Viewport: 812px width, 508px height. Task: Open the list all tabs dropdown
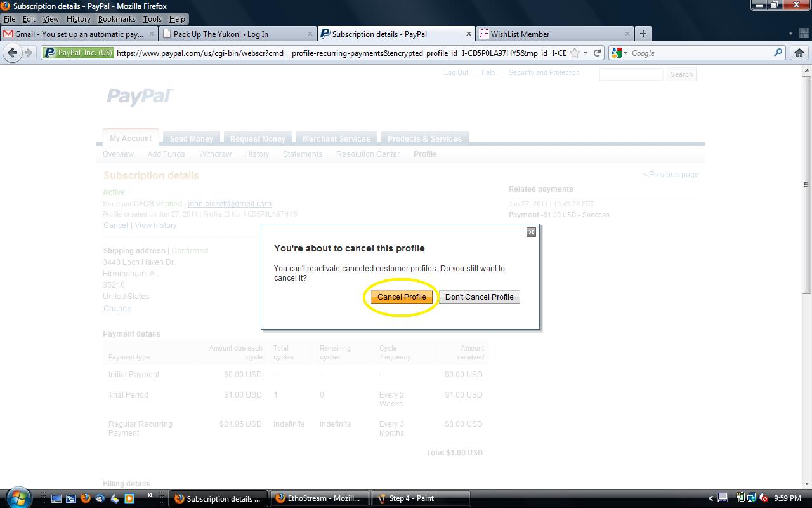pos(790,34)
